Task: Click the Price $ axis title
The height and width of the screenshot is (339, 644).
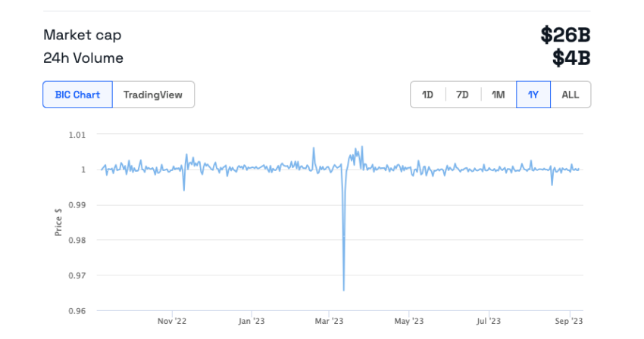Action: 58,222
